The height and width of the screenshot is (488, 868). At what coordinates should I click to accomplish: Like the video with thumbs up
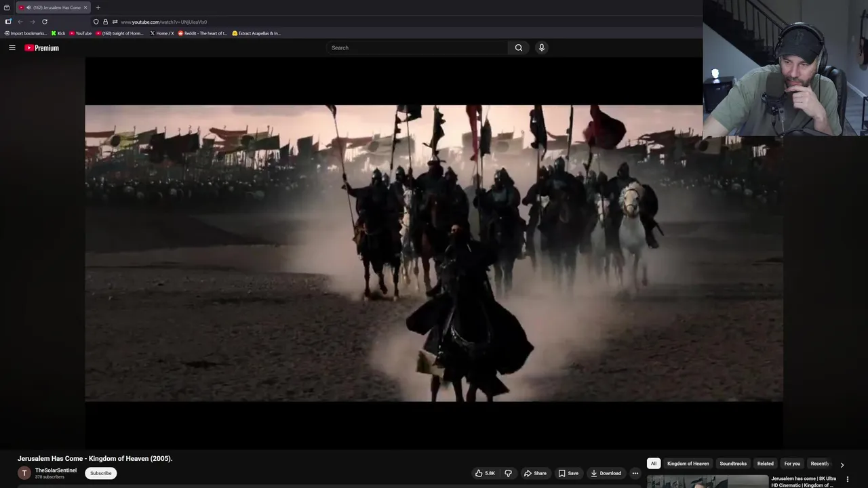tap(486, 473)
